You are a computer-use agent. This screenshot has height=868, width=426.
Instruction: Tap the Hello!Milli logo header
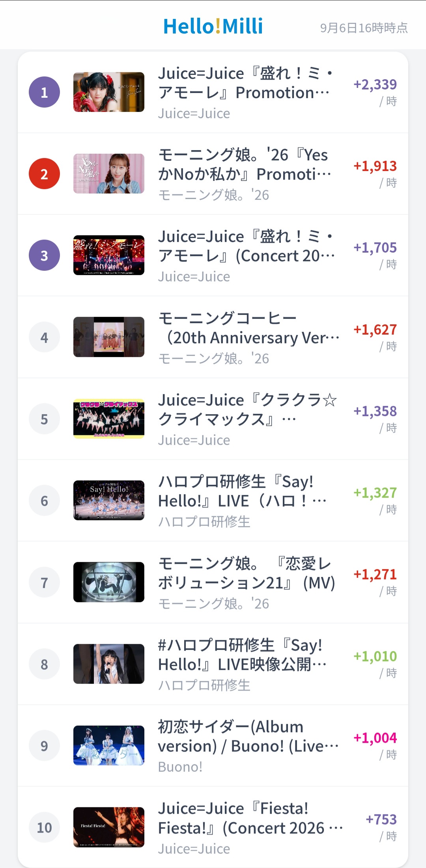click(x=213, y=26)
